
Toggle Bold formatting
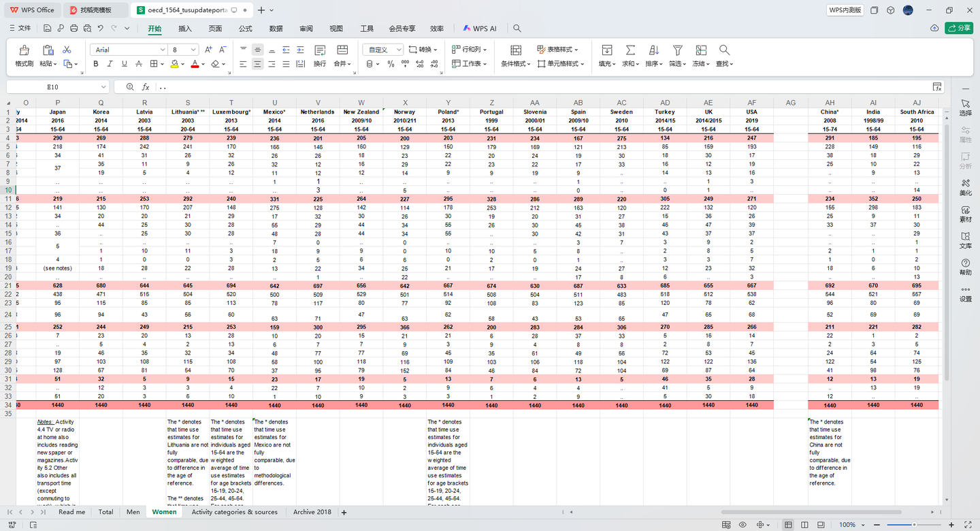[96, 64]
